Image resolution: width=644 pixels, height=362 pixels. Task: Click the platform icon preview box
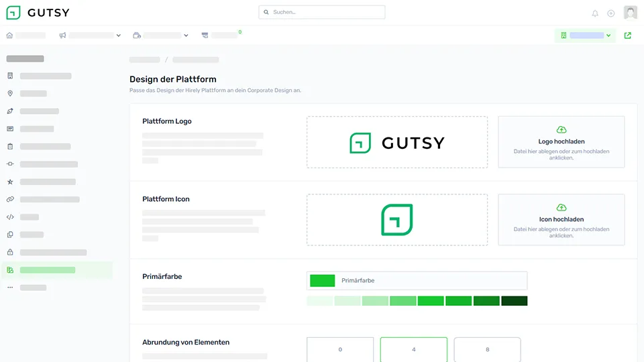click(x=397, y=220)
